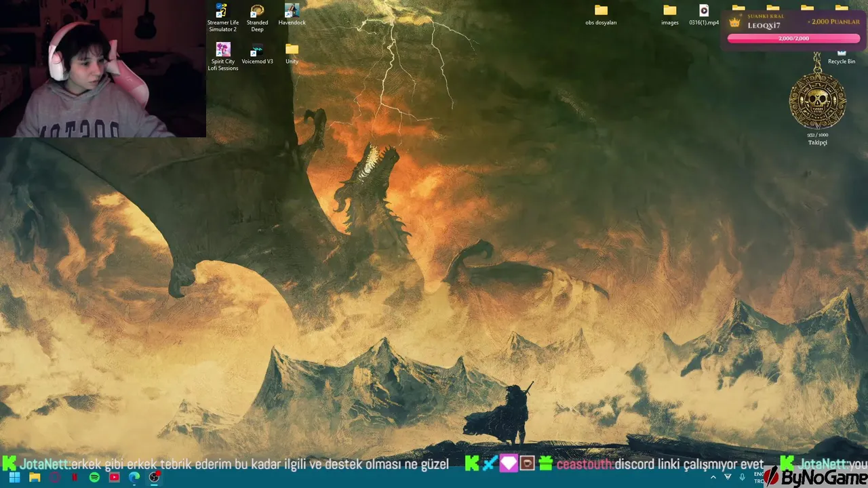Launch the Stranded Deep desktop shortcut
868x488 pixels.
(x=257, y=18)
